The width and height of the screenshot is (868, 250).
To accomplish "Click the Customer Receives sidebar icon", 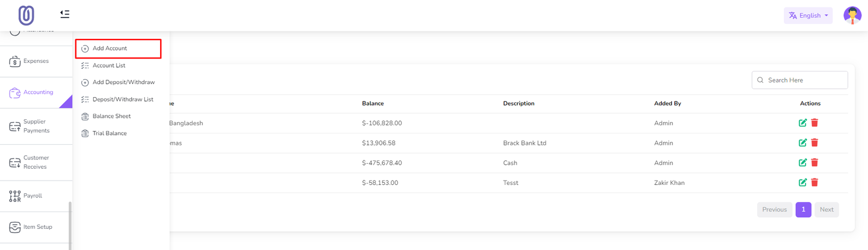I will (15, 163).
